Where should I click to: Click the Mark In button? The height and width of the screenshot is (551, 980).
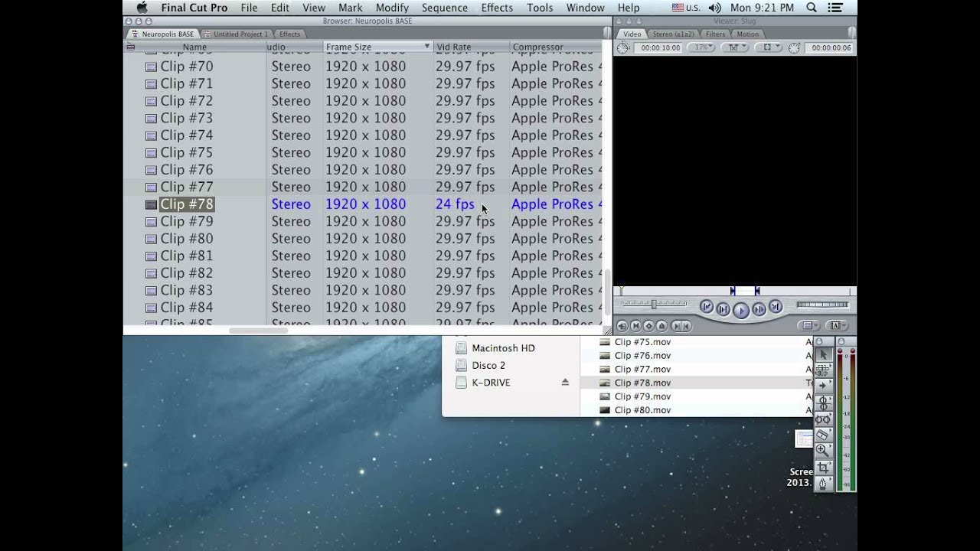tap(675, 326)
